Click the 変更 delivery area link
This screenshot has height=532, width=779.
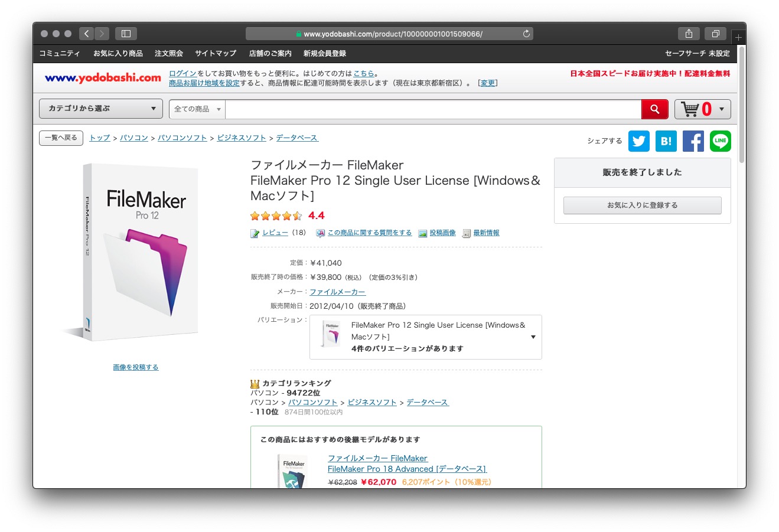tap(488, 83)
